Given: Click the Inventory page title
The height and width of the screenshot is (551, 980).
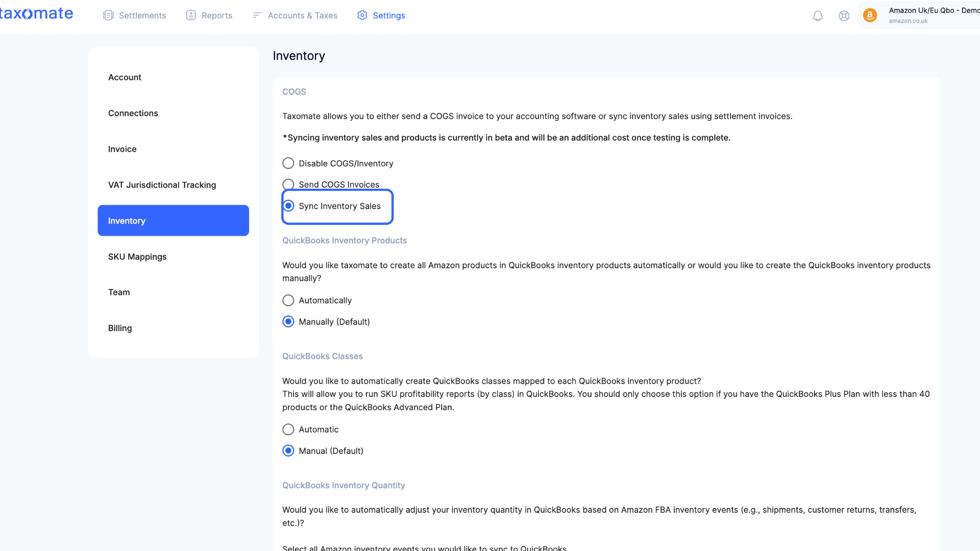Looking at the screenshot, I should (299, 56).
